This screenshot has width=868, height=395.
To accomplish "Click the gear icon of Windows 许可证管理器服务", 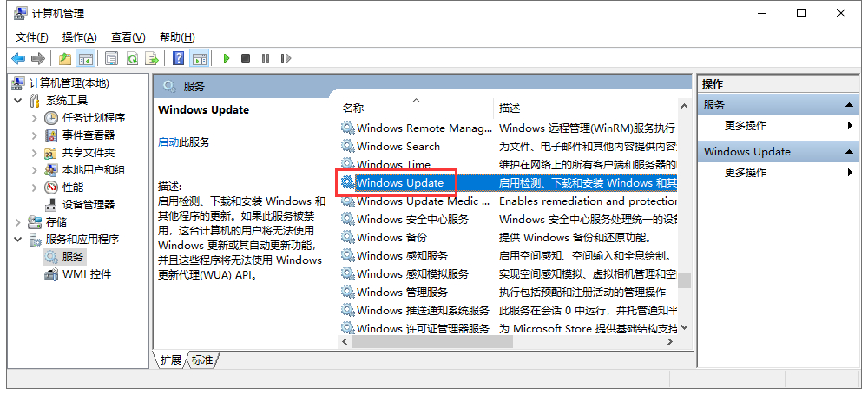I will click(x=347, y=328).
